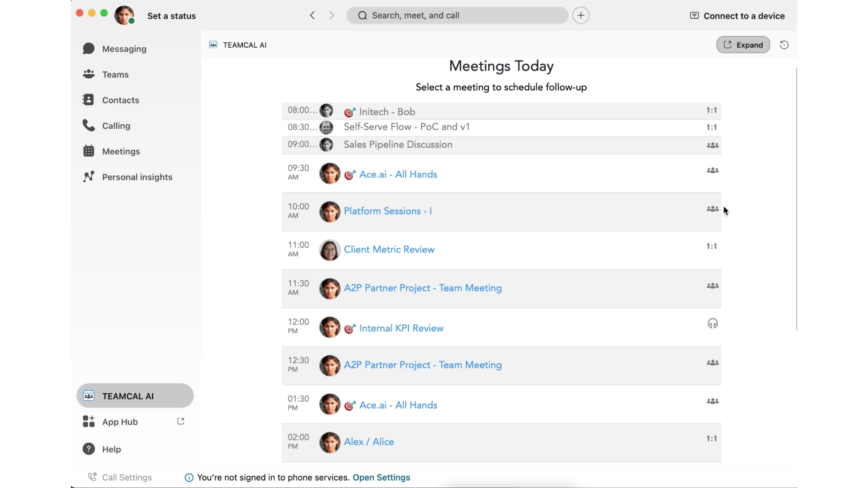
Task: Click Connect to a device
Action: [737, 16]
